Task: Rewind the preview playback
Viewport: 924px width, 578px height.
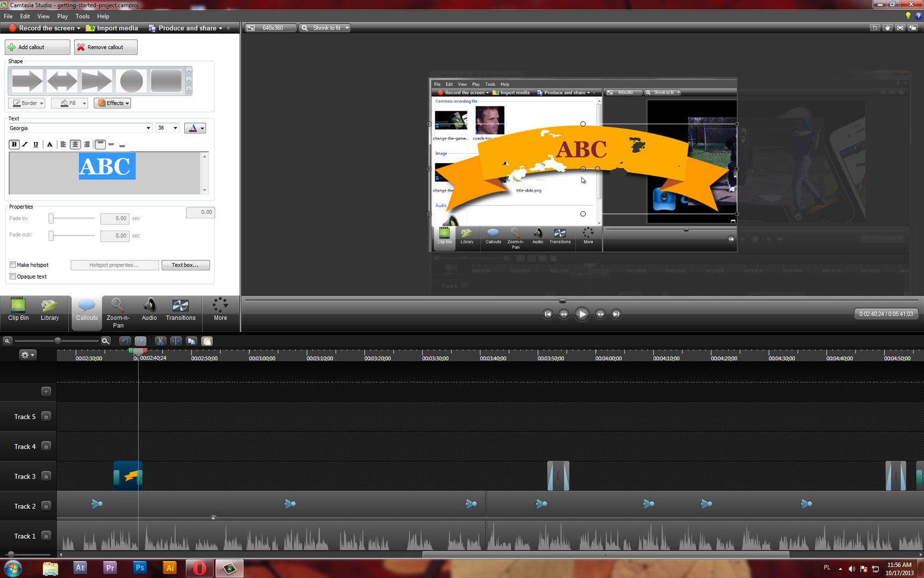Action: pos(564,314)
